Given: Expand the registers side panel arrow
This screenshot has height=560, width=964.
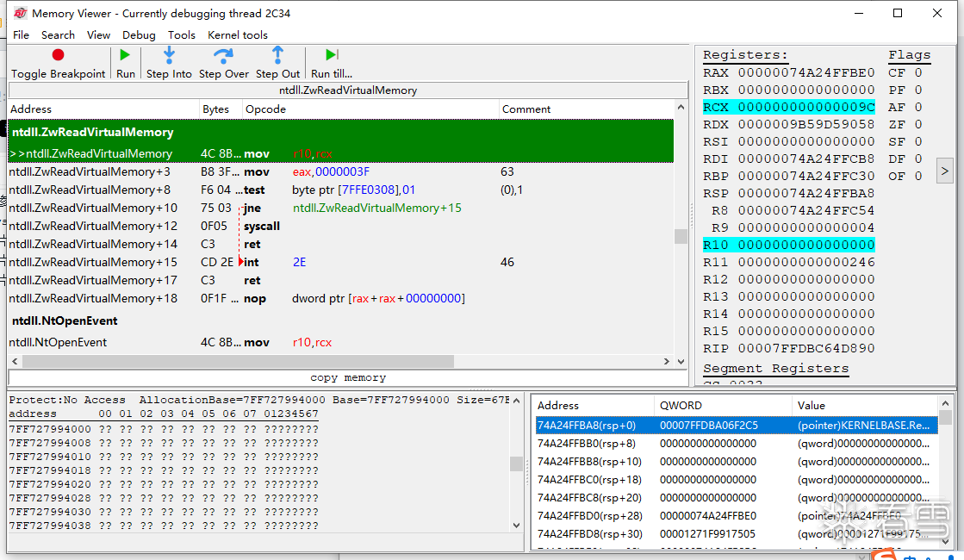Looking at the screenshot, I should pos(945,171).
